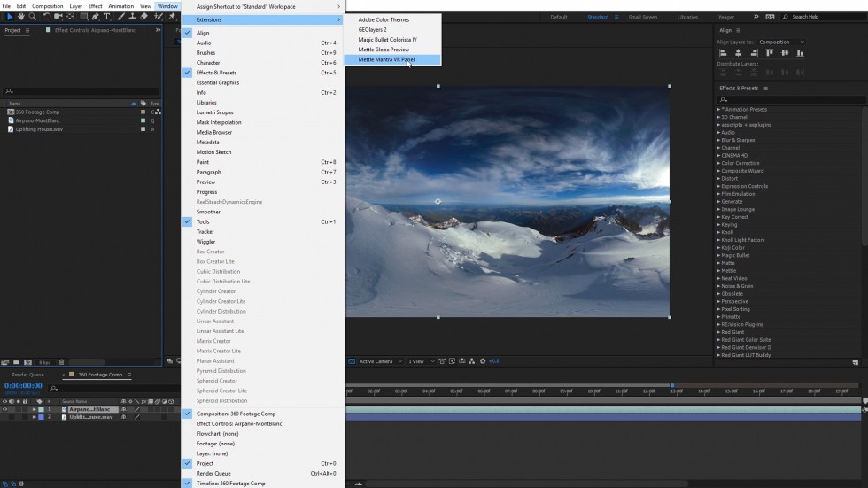Click the Search Help input field

click(x=825, y=17)
